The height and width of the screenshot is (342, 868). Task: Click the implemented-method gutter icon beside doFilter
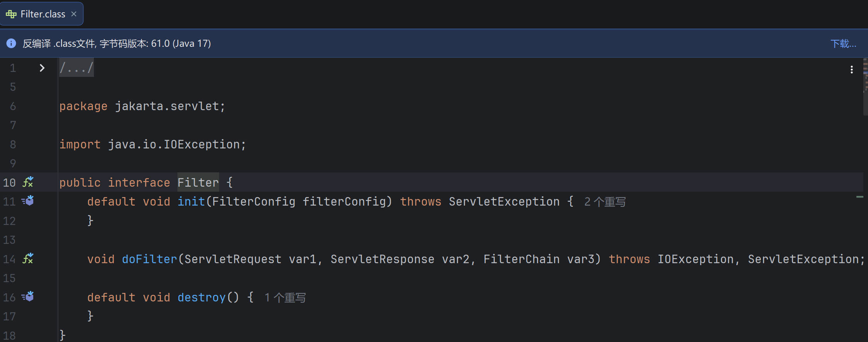pos(28,259)
